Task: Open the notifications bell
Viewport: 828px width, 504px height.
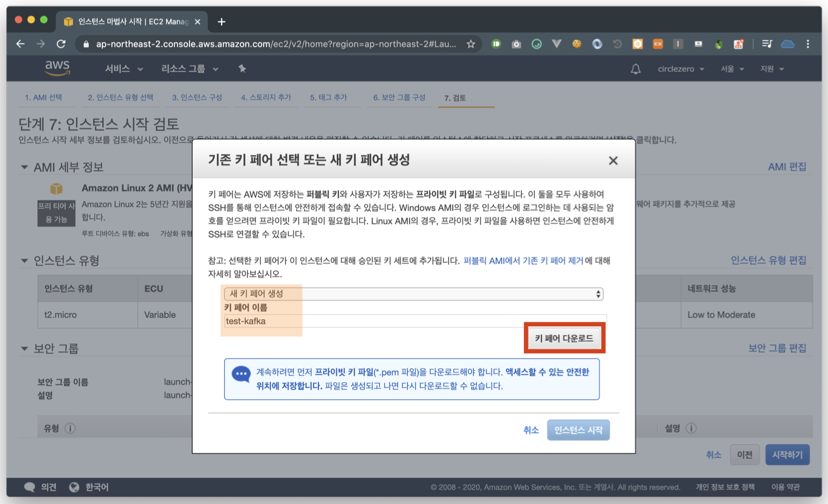Action: click(635, 69)
